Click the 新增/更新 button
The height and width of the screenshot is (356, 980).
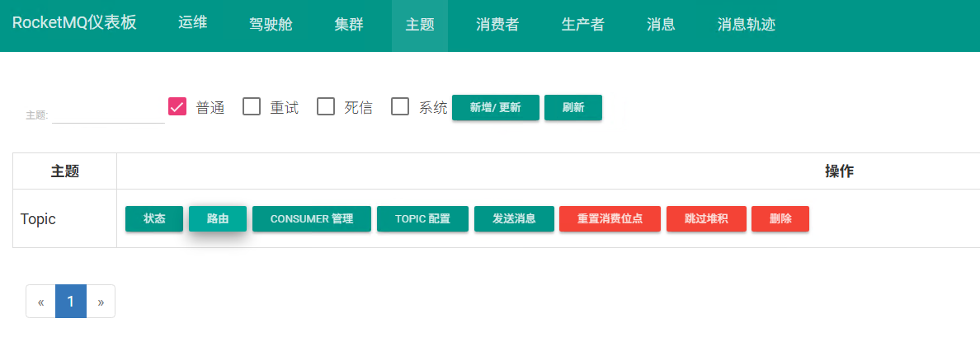[x=495, y=108]
